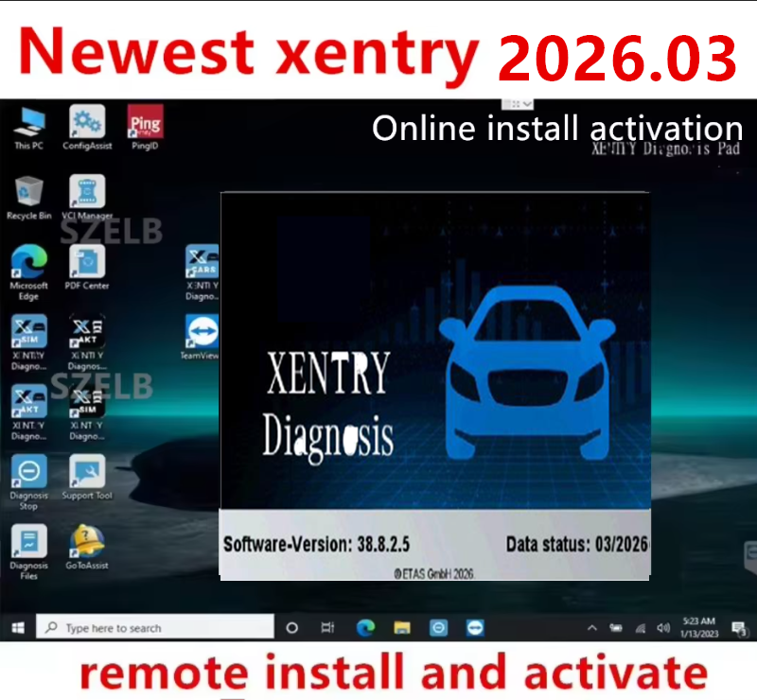This screenshot has height=700, width=757.
Task: Launch GoToAssist from the desktop
Action: pyautogui.click(x=87, y=547)
